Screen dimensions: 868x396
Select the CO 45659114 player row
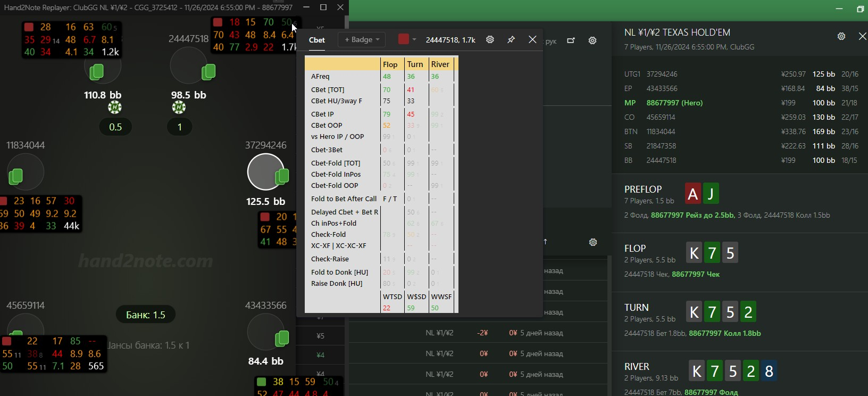click(x=741, y=117)
